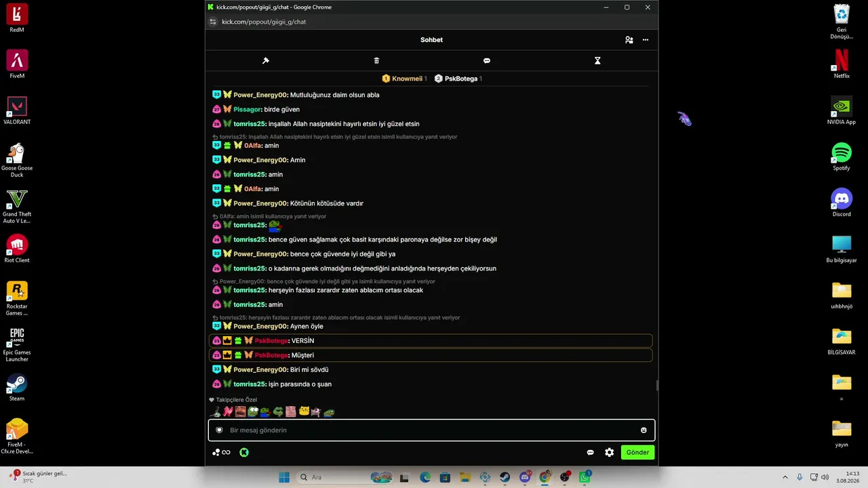Select Goose Goose Duck desktop icon
The image size is (868, 488).
point(17,160)
